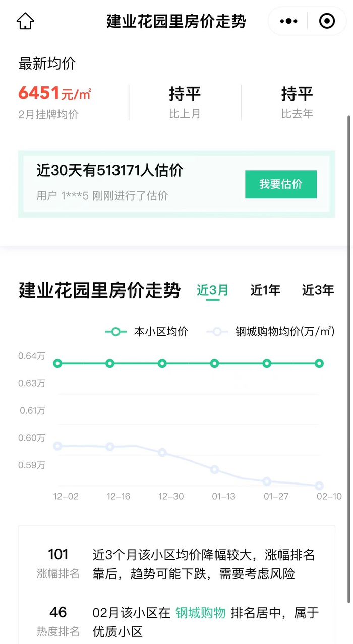This screenshot has height=644, width=353.
Task: Click the 46 热度排名 value
Action: pos(58,612)
